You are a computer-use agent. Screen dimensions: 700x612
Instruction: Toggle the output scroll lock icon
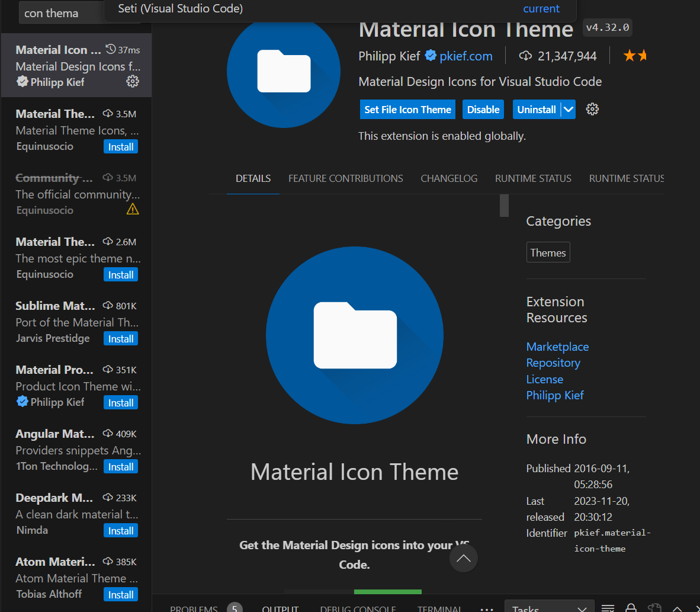click(x=630, y=608)
